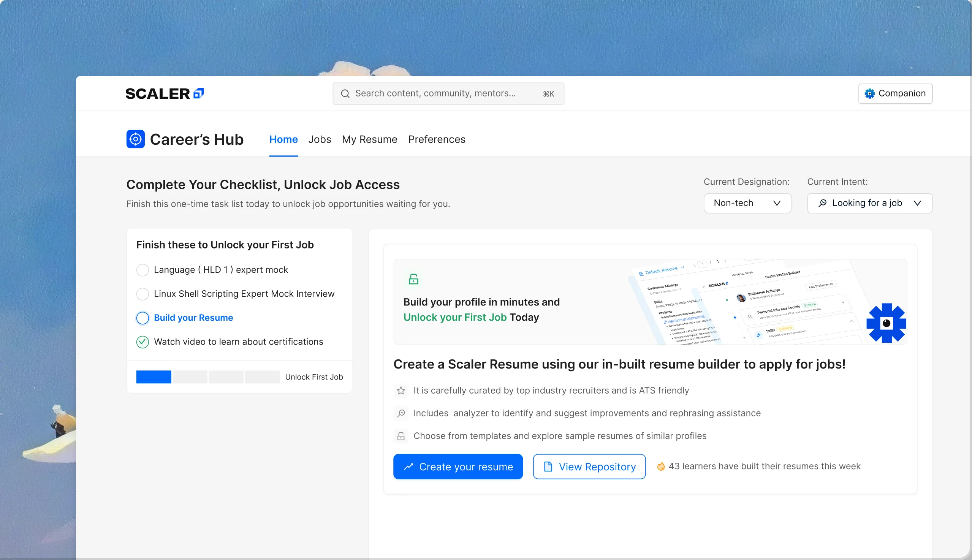This screenshot has height=560, width=972.
Task: Open the Current Designation Non-tech dropdown
Action: click(747, 203)
